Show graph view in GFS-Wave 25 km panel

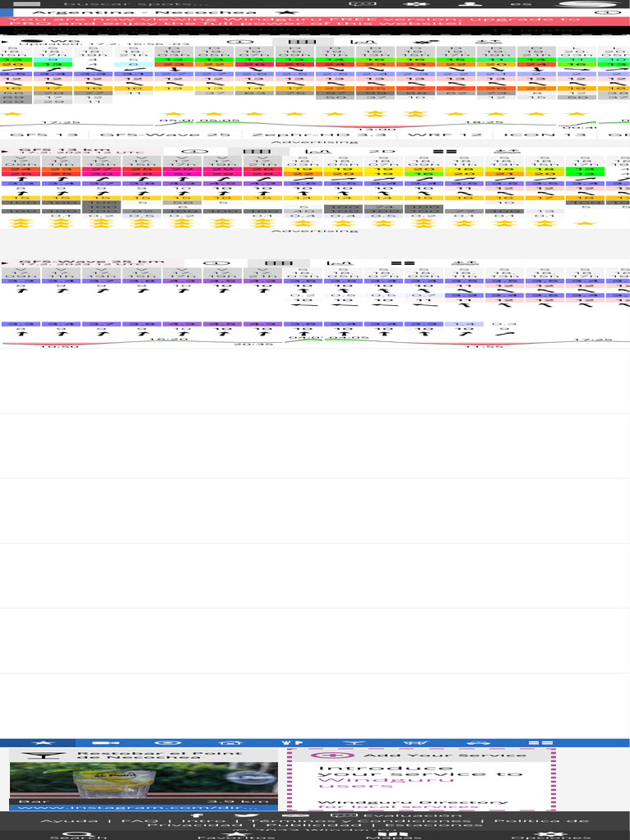pyautogui.click(x=335, y=263)
